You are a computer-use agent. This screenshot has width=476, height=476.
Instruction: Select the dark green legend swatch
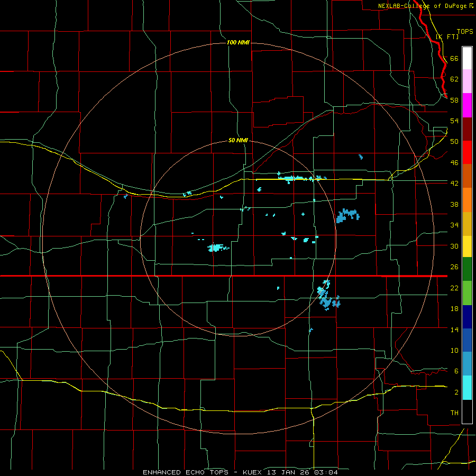(x=467, y=269)
